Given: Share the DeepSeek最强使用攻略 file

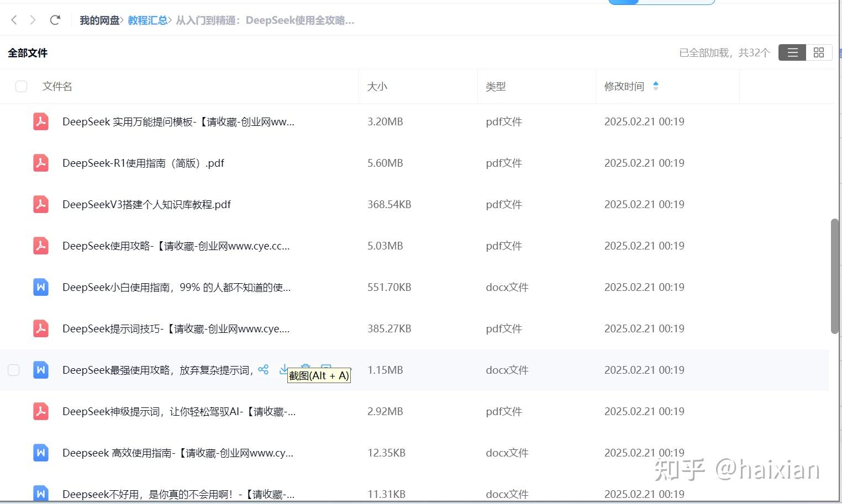Looking at the screenshot, I should pos(264,369).
